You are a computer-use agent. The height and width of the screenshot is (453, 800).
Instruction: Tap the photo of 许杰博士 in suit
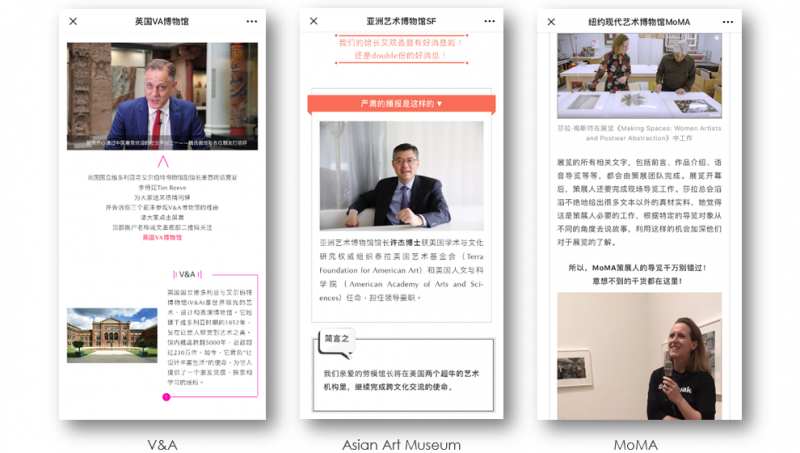coord(401,176)
